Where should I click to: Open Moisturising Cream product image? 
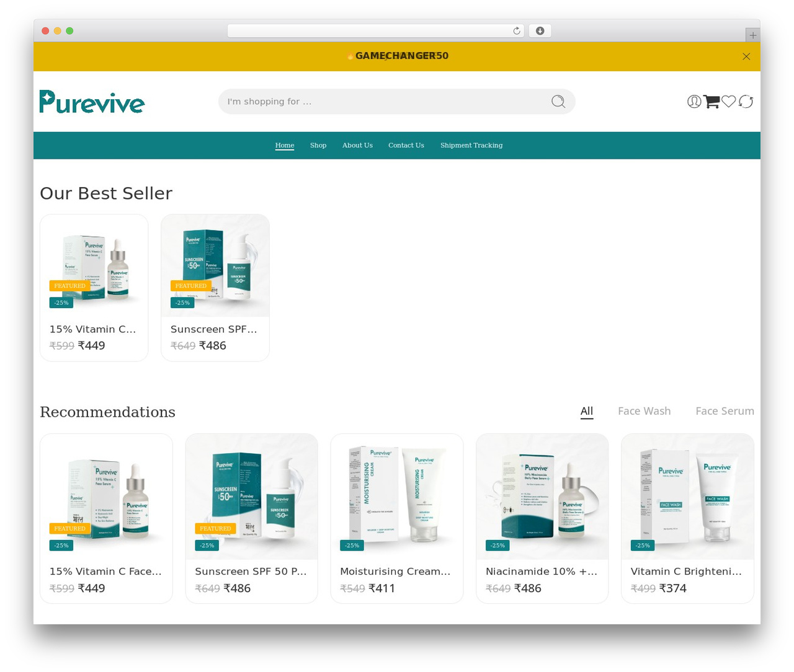[x=397, y=497]
